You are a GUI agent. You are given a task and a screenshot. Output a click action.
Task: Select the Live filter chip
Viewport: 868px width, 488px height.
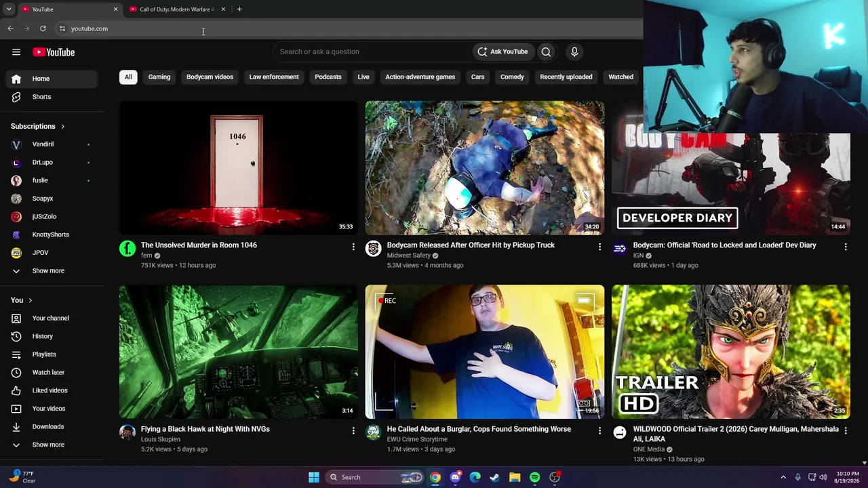[x=363, y=77]
